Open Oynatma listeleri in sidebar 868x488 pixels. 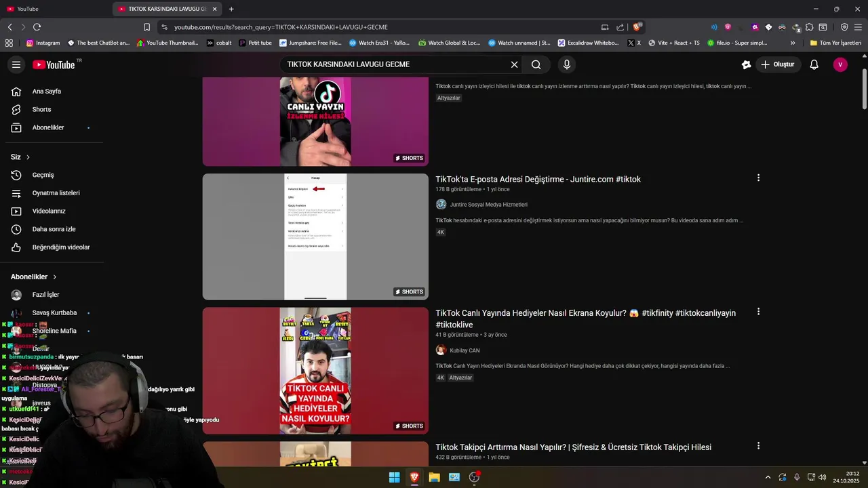54,193
